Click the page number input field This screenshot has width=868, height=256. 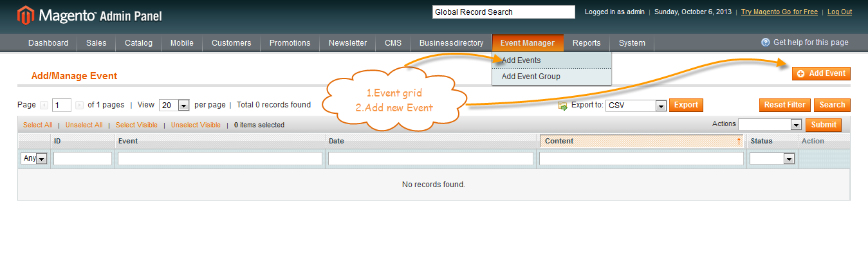(62, 105)
